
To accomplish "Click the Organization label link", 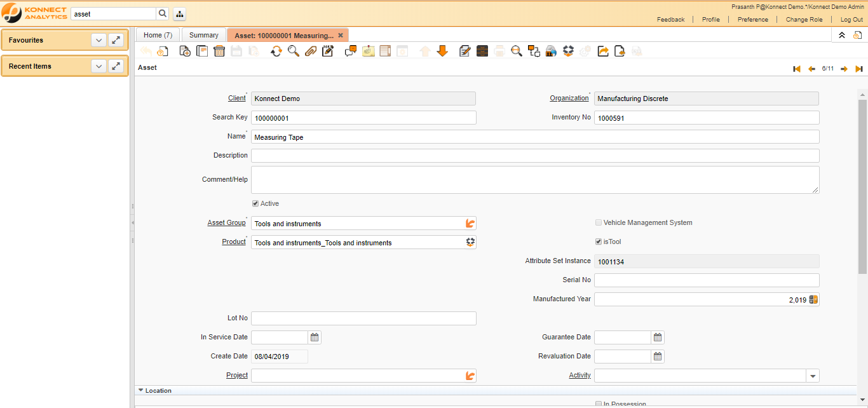I will click(569, 98).
